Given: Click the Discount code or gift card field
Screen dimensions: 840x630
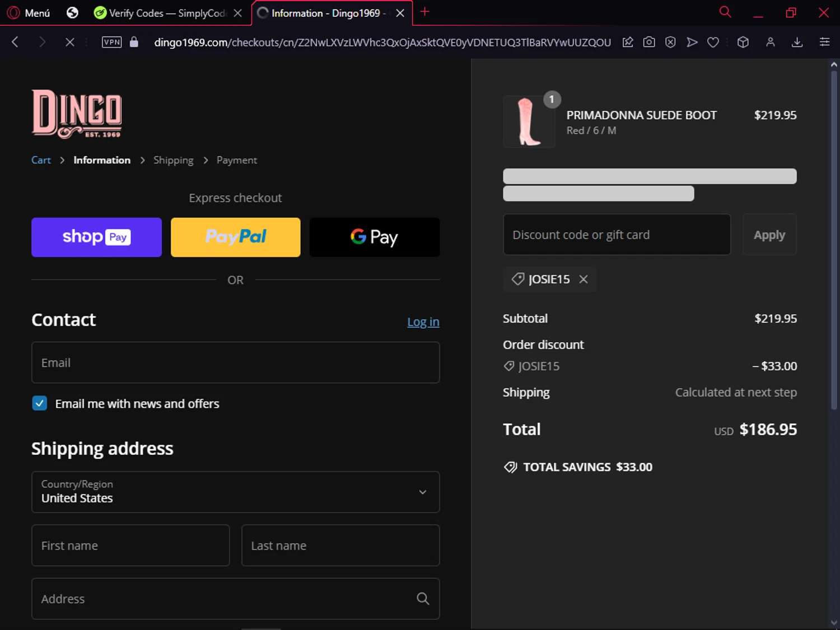Looking at the screenshot, I should tap(617, 235).
